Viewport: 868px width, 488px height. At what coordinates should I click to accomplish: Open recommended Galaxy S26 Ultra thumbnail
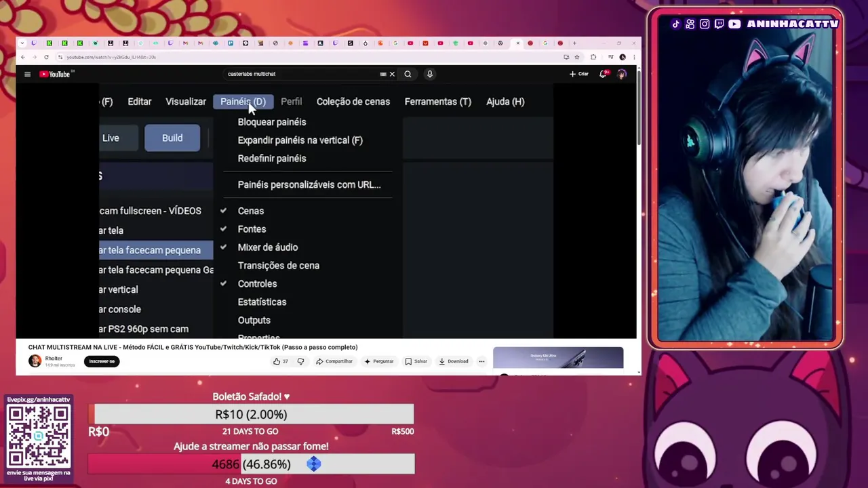coord(557,358)
